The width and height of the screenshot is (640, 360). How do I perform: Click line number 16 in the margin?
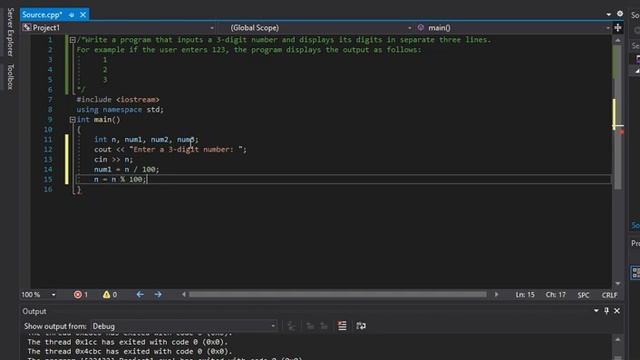tap(48, 189)
